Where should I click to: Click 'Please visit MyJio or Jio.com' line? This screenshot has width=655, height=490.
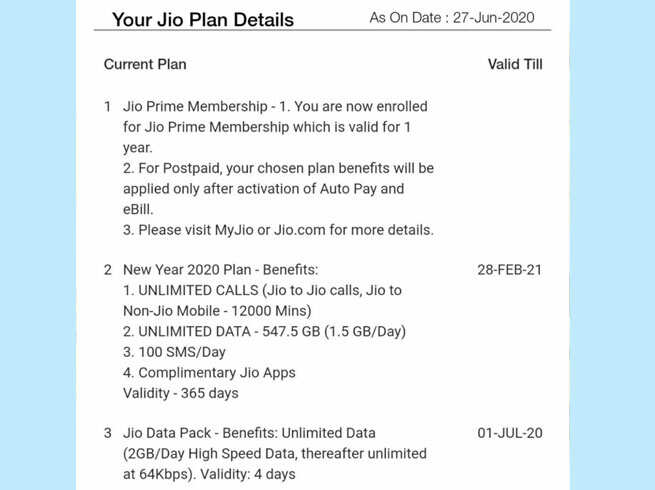tap(278, 230)
